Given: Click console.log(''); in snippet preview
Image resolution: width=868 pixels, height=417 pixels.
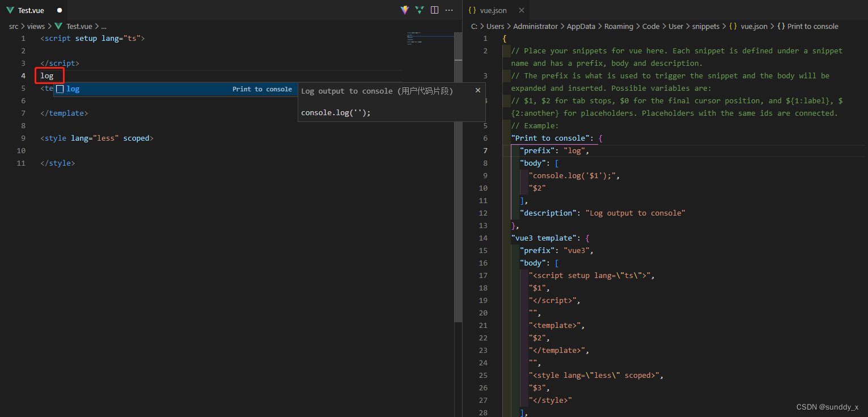Looking at the screenshot, I should 336,113.
